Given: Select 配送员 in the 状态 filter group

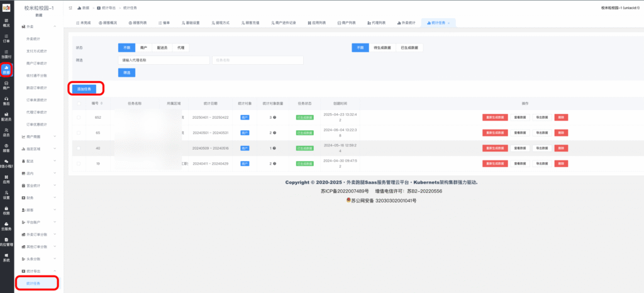Looking at the screenshot, I should (162, 48).
